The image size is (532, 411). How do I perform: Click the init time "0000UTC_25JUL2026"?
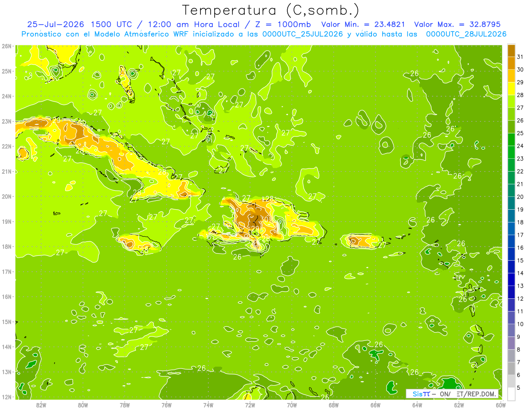point(303,34)
